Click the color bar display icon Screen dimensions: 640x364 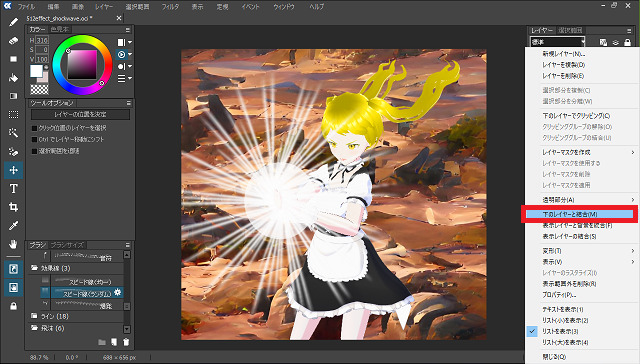click(x=121, y=42)
